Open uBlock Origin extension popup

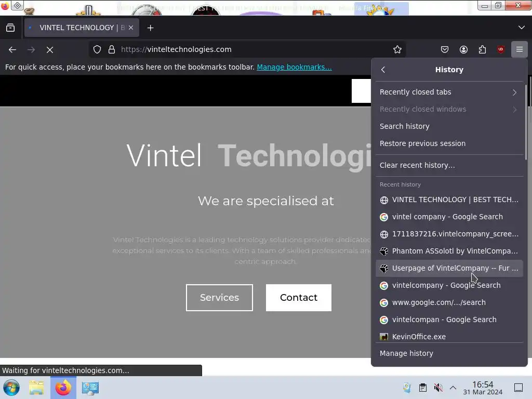(x=501, y=49)
